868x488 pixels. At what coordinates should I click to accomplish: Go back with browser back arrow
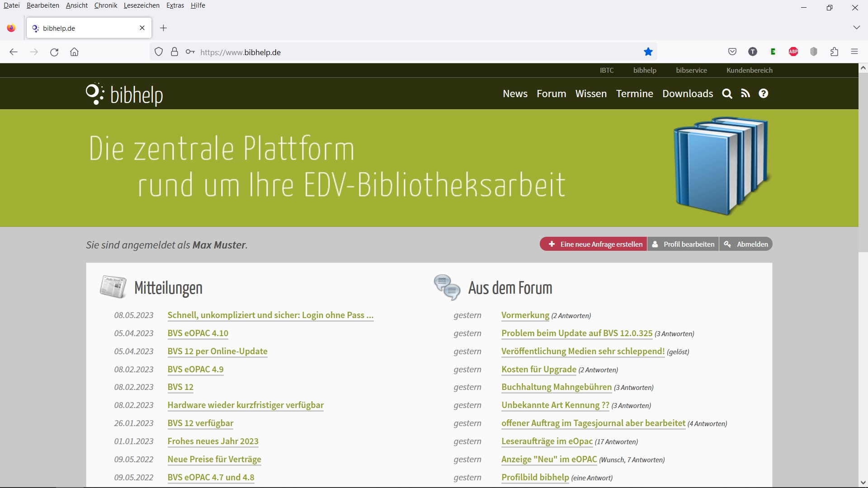coord(14,52)
